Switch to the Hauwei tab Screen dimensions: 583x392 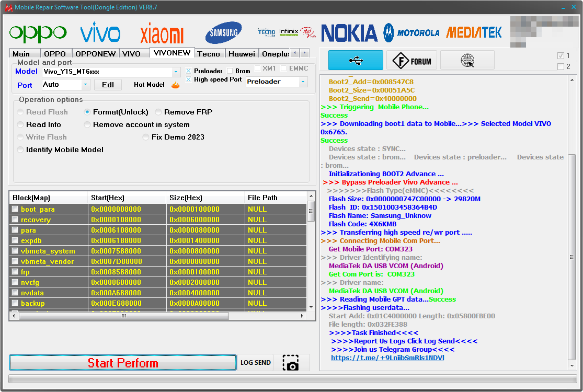pyautogui.click(x=242, y=53)
